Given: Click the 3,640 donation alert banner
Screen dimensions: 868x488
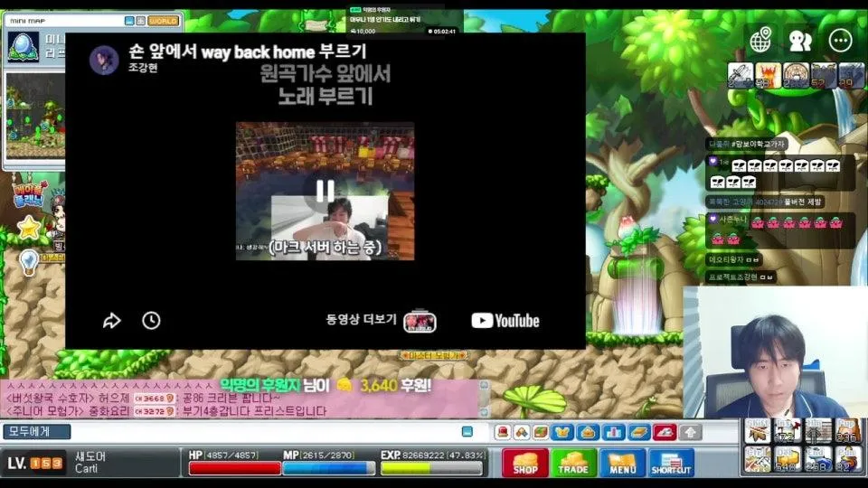Looking at the screenshot, I should pyautogui.click(x=325, y=385).
